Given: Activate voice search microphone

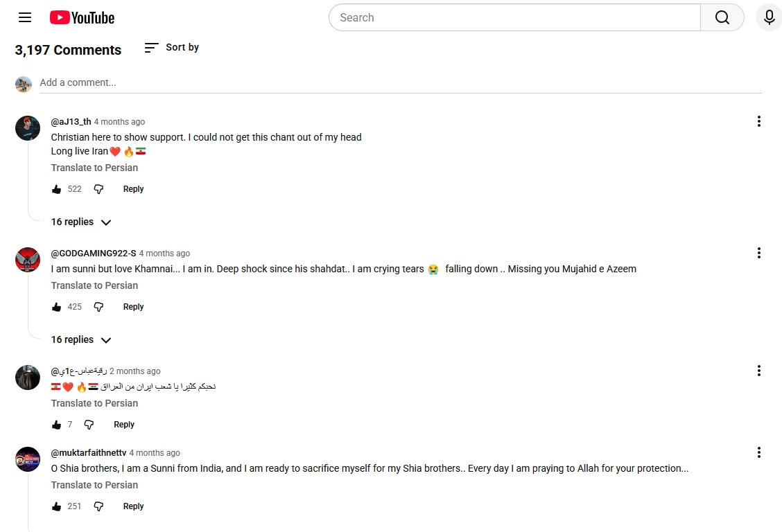Looking at the screenshot, I should point(769,17).
